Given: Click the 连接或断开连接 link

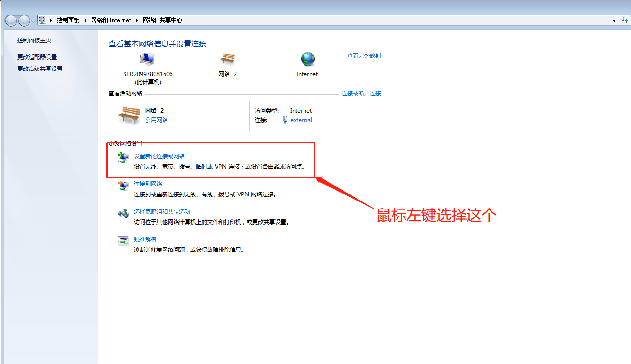Looking at the screenshot, I should 361,93.
